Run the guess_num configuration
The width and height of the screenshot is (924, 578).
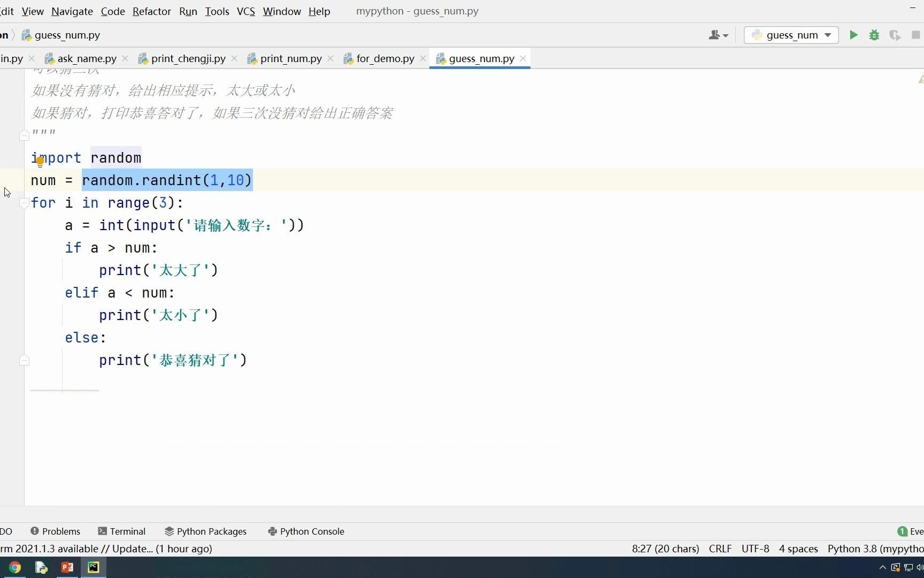[853, 35]
